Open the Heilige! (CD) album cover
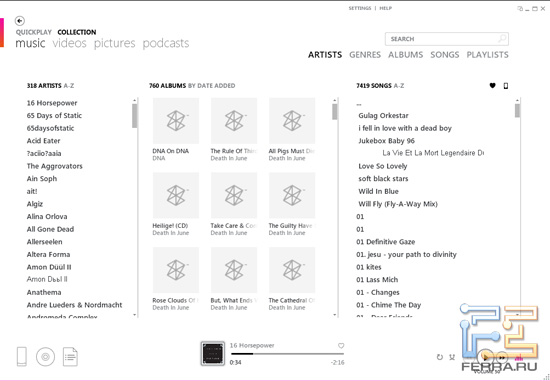The height and width of the screenshot is (381, 550). point(176,195)
